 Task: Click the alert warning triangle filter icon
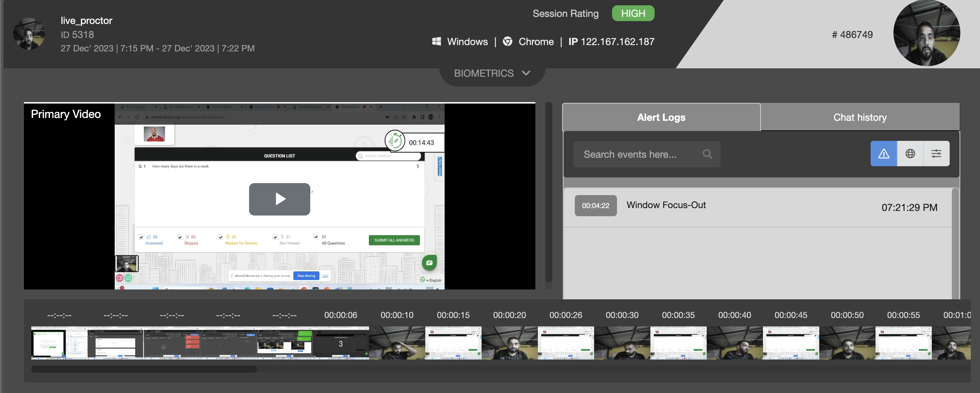coord(883,154)
